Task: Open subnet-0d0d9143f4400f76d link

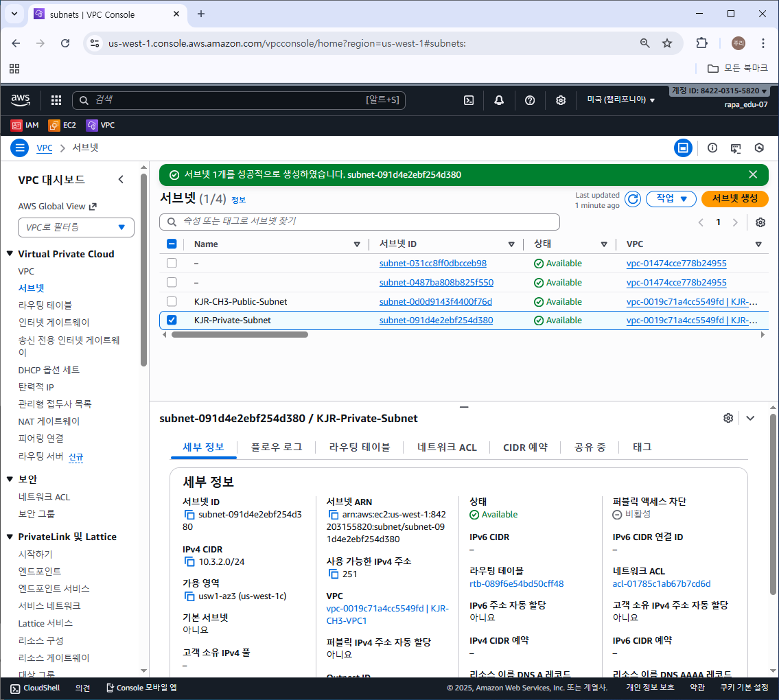Action: [x=435, y=301]
